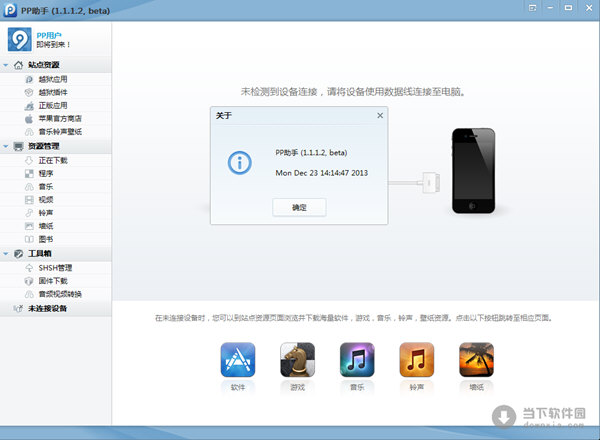600x440 pixels.
Task: Open the title bar menu icon
Action: [x=532, y=8]
